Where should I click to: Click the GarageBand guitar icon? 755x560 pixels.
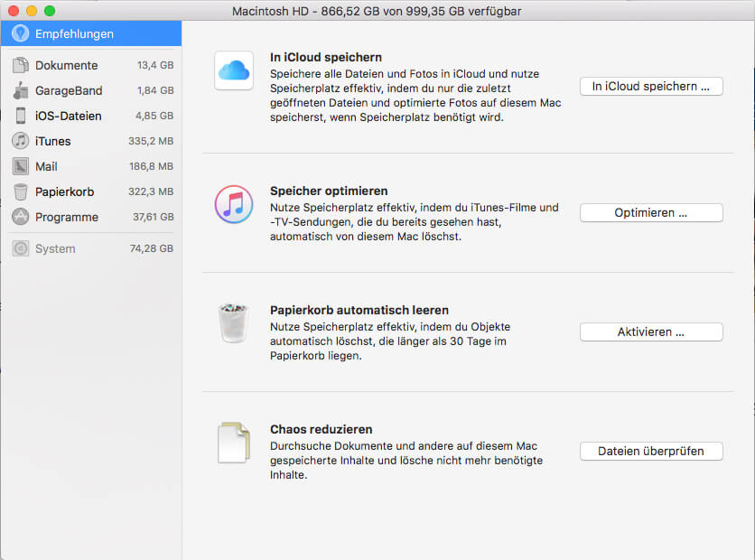(x=20, y=90)
